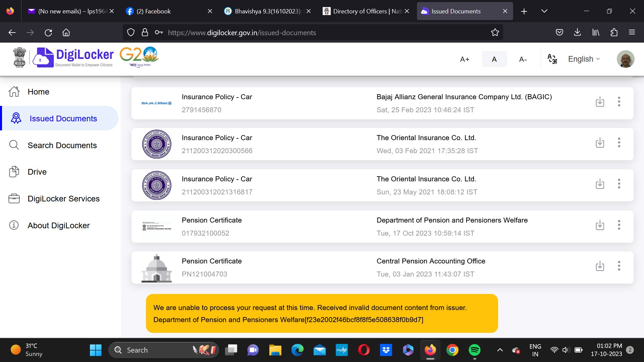Open the Windows Start menu
Viewport: 644px width, 362px height.
96,350
